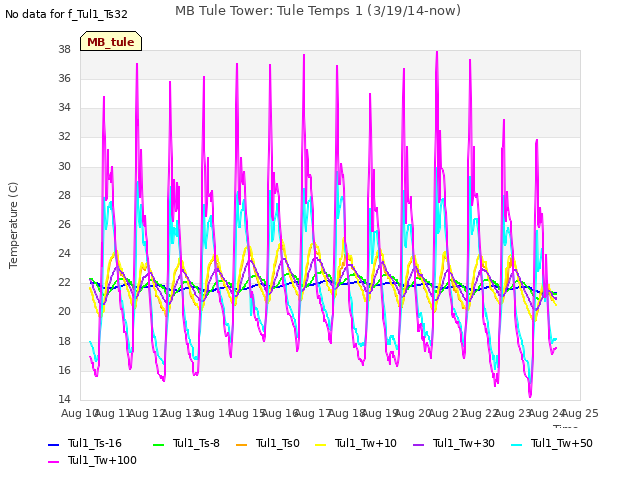Click the purple Tul1_Tw+30 legend swatch

tap(419, 444)
